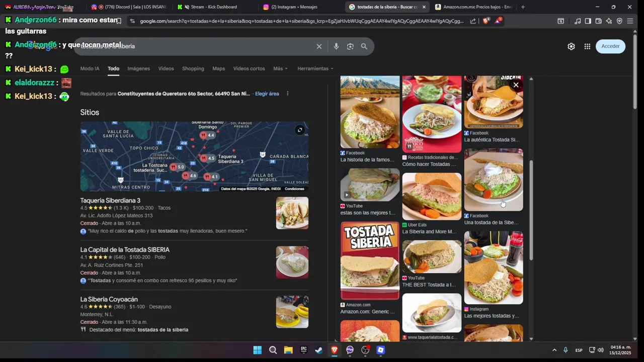644x362 pixels.
Task: Switch to Stream - Kick Dashboard tab
Action: pyautogui.click(x=213, y=7)
